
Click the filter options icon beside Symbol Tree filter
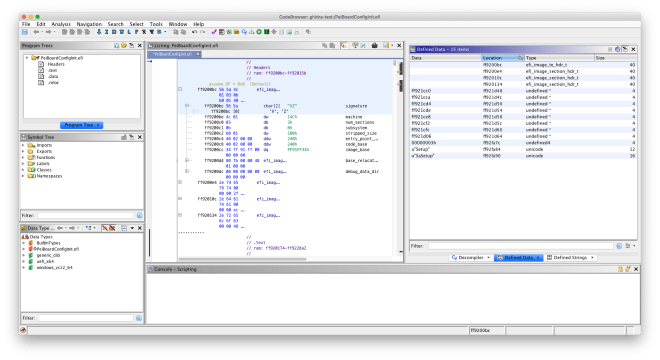[139, 216]
